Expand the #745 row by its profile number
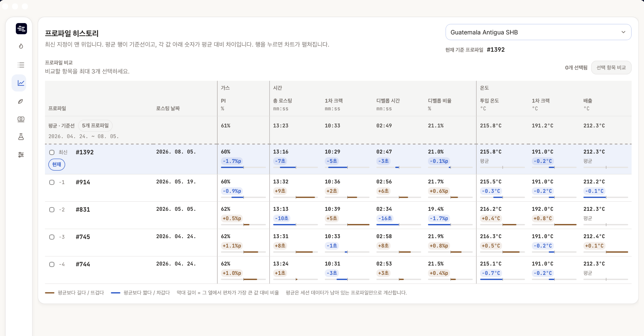644x336 pixels. [x=83, y=237]
